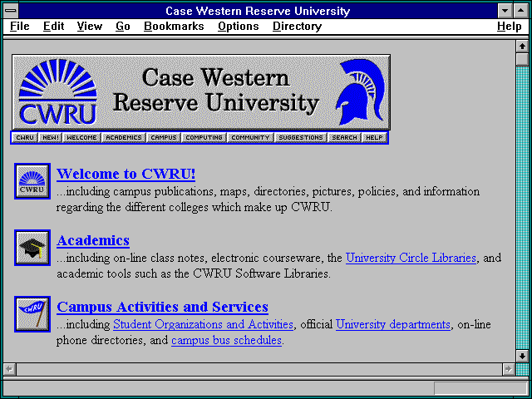Open the Bookmarks menu
532x399 pixels.
tap(174, 27)
